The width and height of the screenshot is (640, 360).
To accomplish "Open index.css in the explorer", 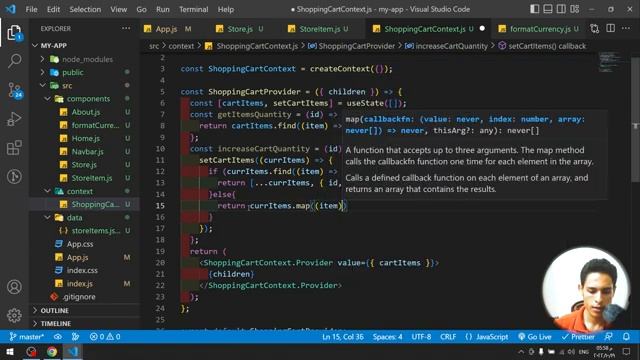I will coord(84,270).
